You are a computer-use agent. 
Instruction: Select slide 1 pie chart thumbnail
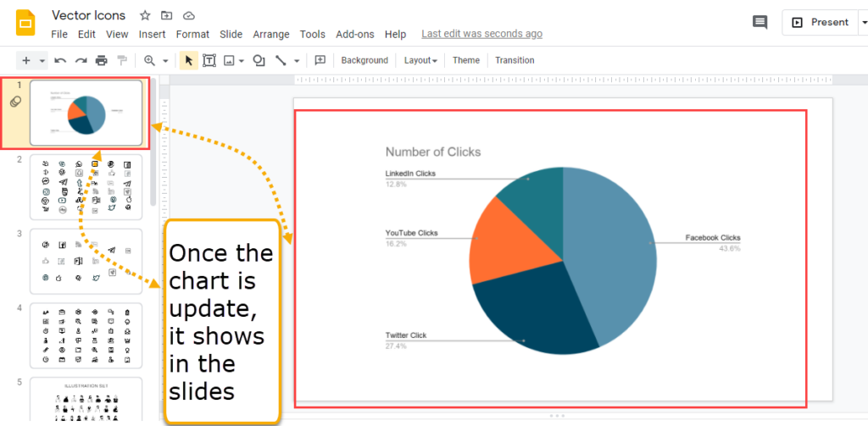pyautogui.click(x=86, y=113)
